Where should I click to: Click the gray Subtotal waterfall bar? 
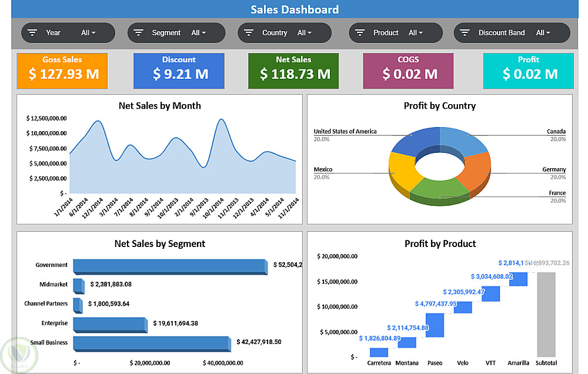pos(546,315)
